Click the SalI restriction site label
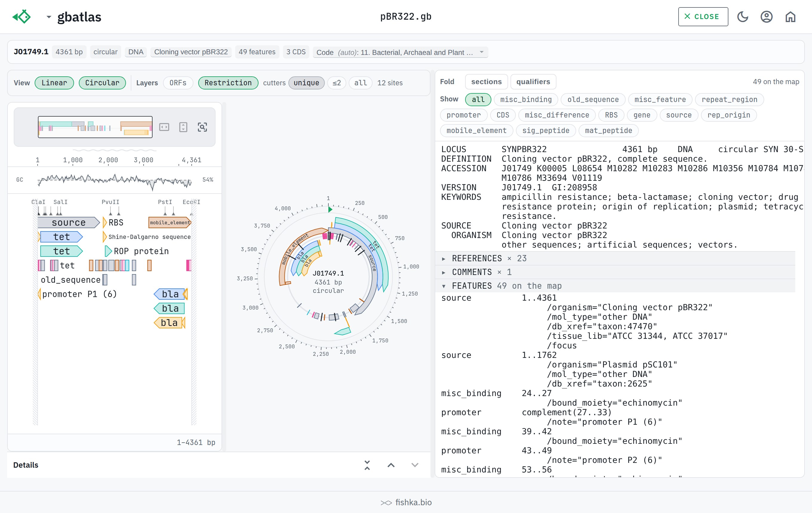The width and height of the screenshot is (812, 513). click(61, 202)
